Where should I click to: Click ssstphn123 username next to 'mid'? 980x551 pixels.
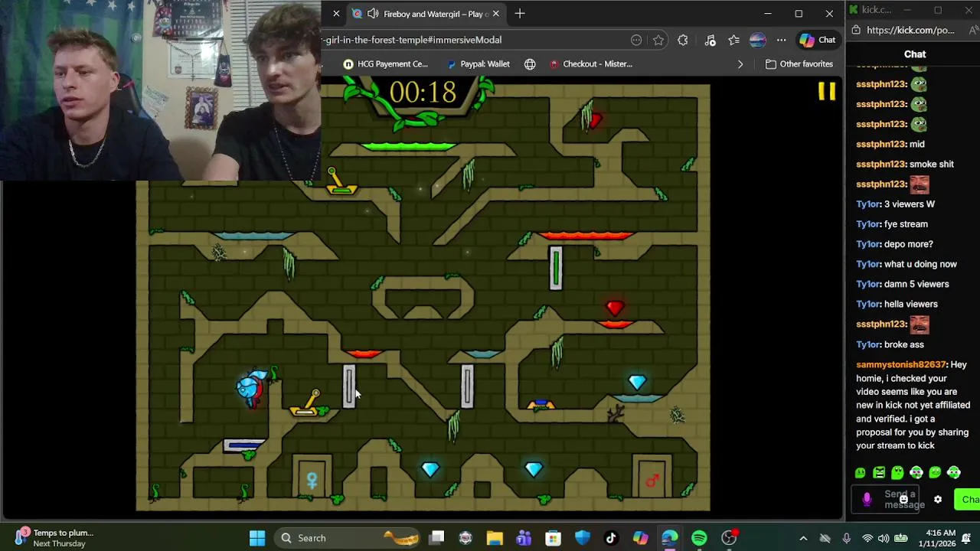[880, 144]
